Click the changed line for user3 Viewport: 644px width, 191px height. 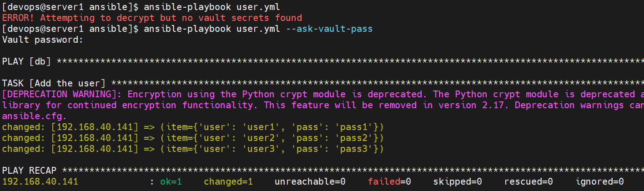point(193,149)
